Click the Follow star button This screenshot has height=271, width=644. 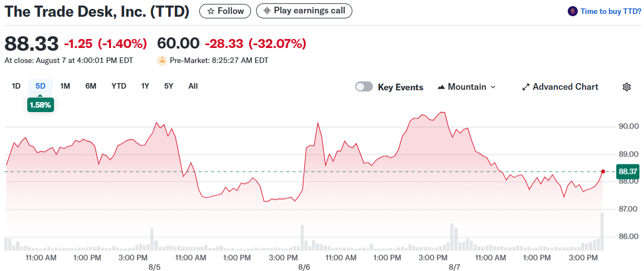225,11
